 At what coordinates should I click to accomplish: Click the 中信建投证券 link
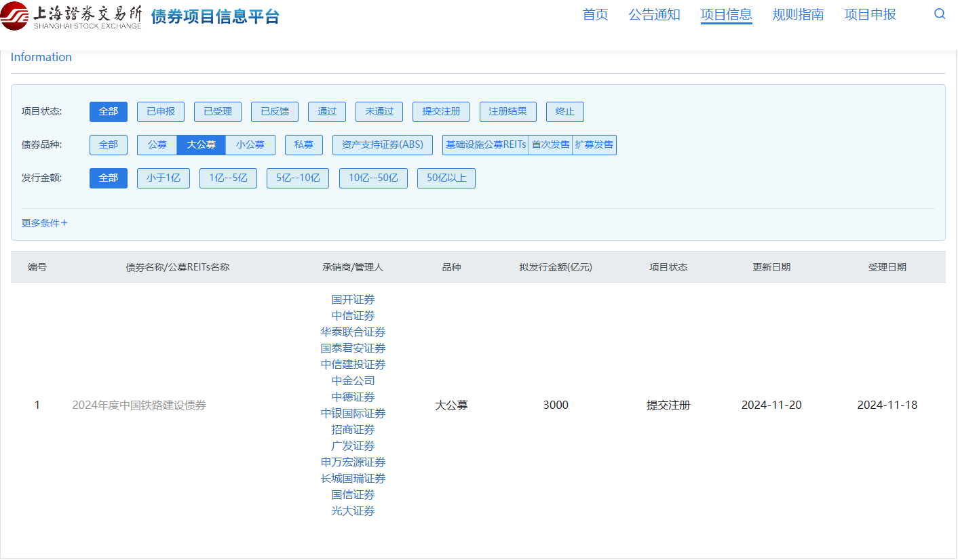point(353,364)
